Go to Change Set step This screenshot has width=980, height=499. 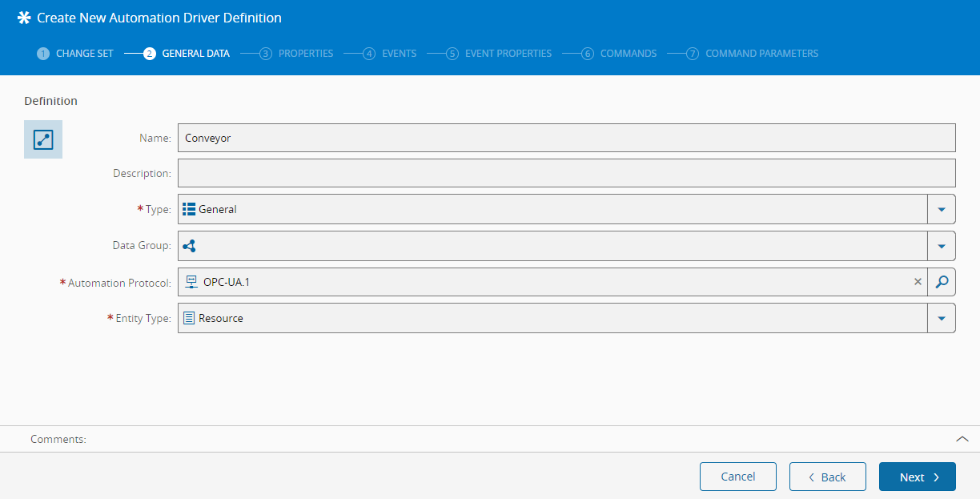pyautogui.click(x=75, y=54)
